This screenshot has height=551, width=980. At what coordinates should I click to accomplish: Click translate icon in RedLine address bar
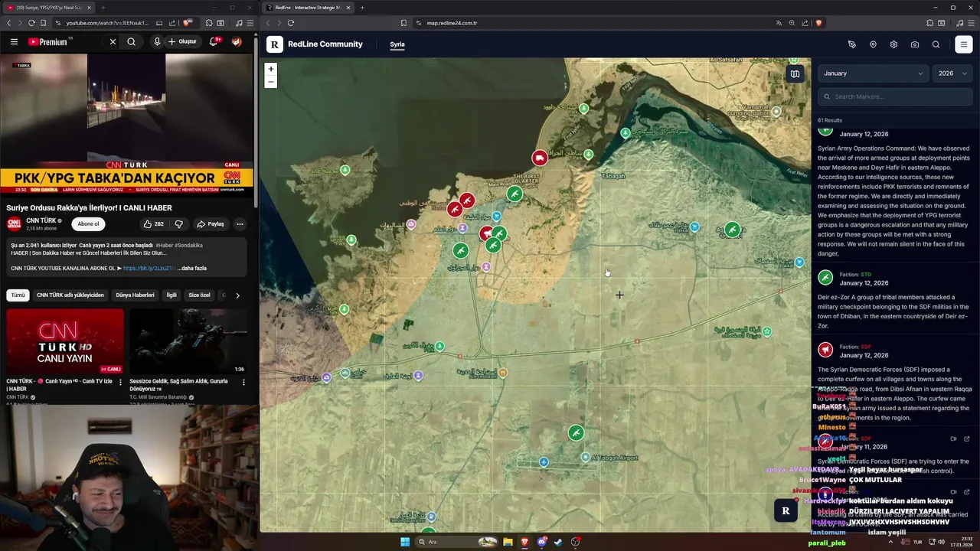(779, 23)
